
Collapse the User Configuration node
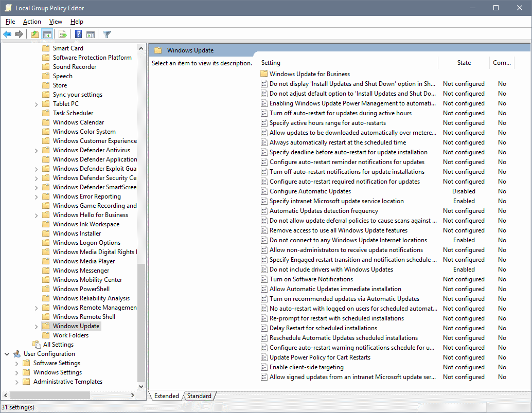coord(7,354)
